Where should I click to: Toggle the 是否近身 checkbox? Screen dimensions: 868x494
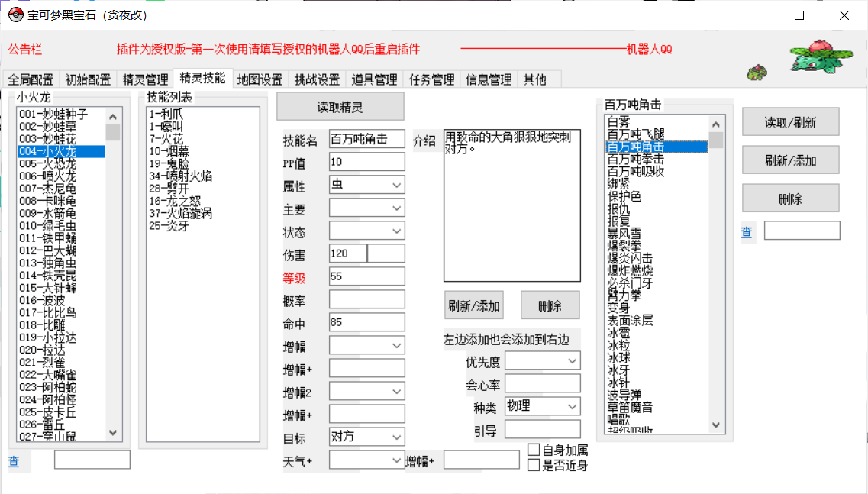[x=534, y=465]
